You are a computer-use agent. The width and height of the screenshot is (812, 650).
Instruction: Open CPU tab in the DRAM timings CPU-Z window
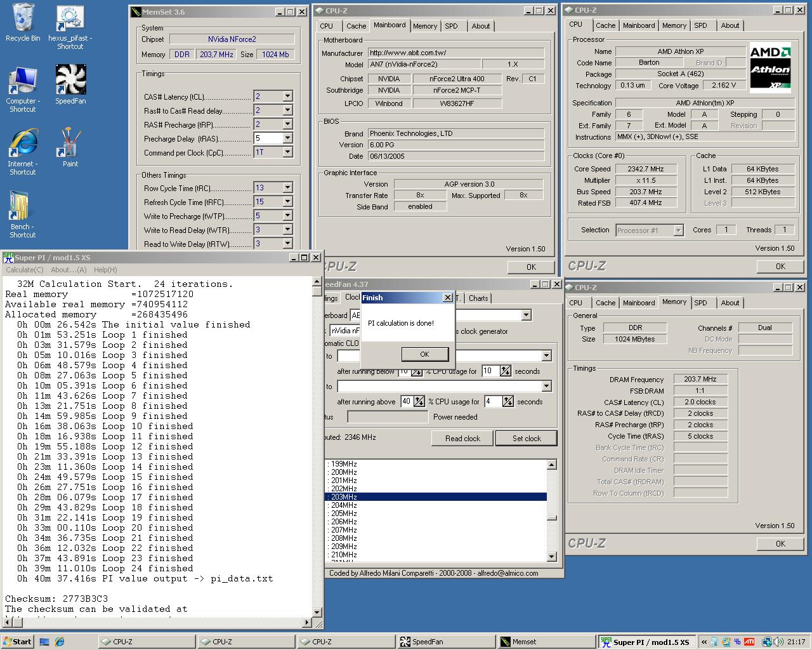click(x=576, y=303)
